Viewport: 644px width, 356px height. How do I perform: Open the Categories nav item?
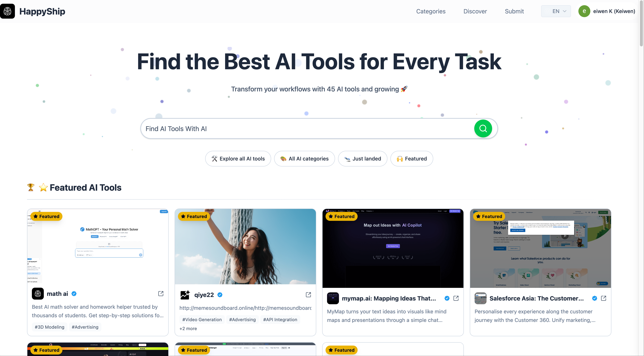[430, 11]
